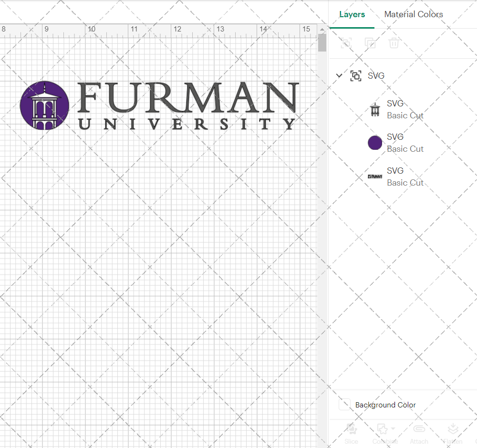The image size is (477, 448).
Task: Click Basic Cut under bell tower layer
Action: tap(405, 115)
